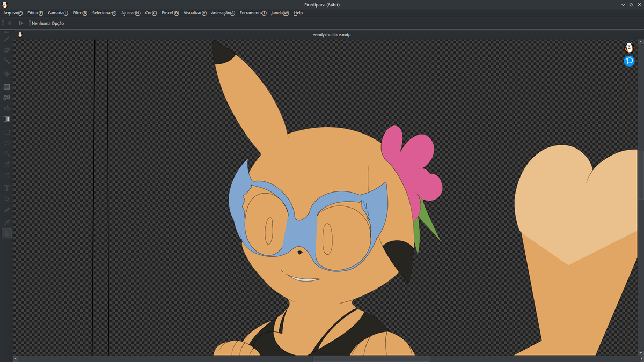
Task: Select the Brush tool
Action: (x=6, y=39)
